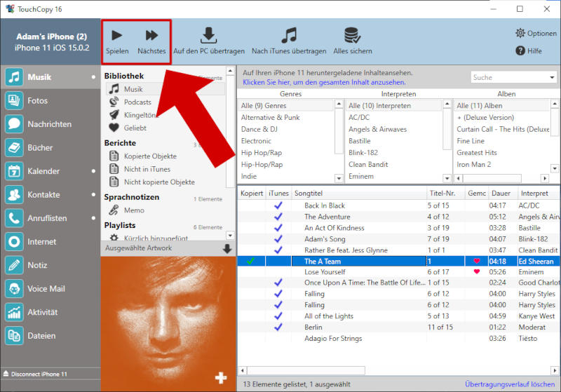
Task: Sort by Interpret column header
Action: [539, 193]
